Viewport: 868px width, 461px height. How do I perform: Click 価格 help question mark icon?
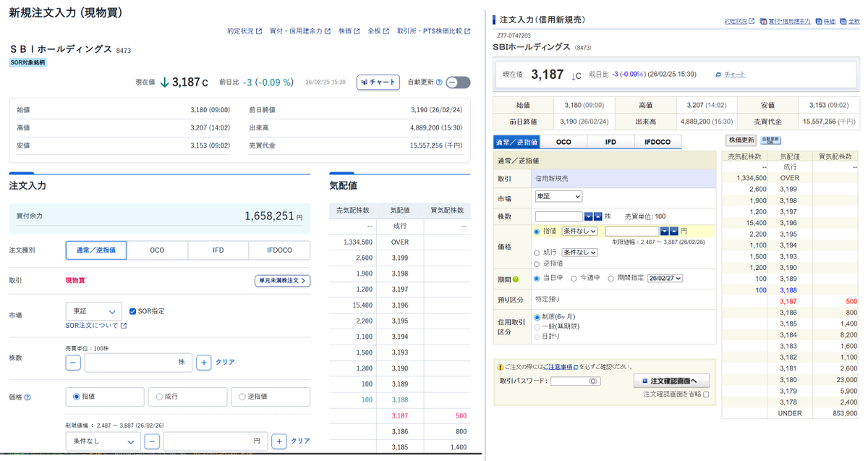coord(27,397)
